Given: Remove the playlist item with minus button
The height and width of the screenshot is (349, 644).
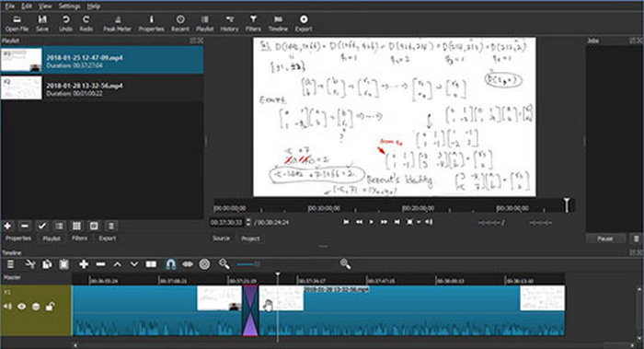Looking at the screenshot, I should [x=25, y=226].
